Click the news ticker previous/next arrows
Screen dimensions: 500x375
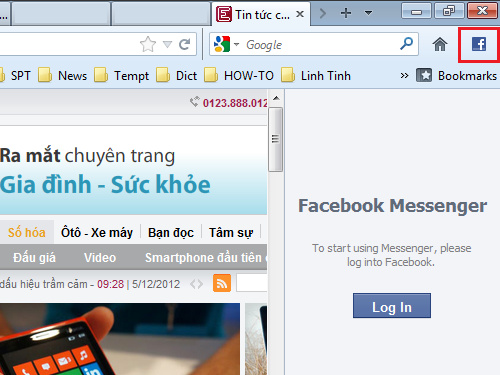pyautogui.click(x=196, y=284)
